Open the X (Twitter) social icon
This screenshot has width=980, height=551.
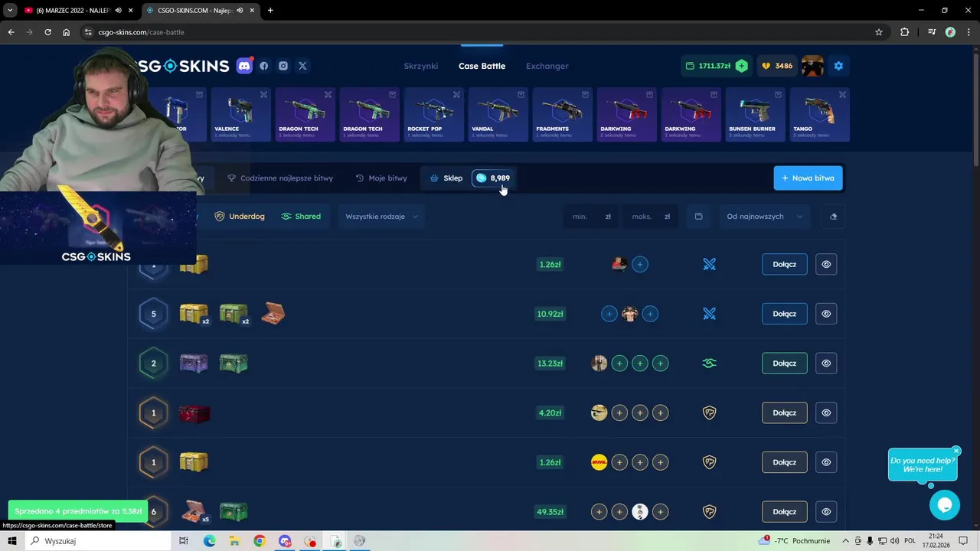point(302,66)
